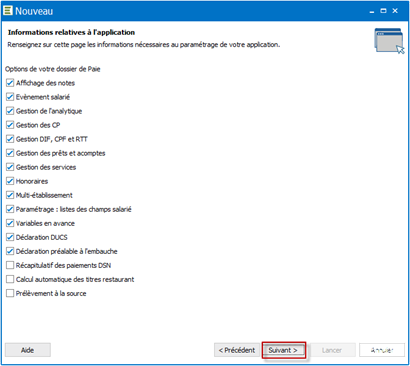Toggle Multi-établissement option
The width and height of the screenshot is (410, 366).
[x=10, y=195]
